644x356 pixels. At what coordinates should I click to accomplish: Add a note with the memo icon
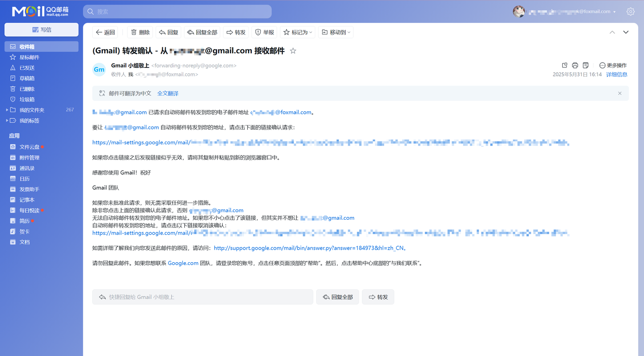[586, 65]
